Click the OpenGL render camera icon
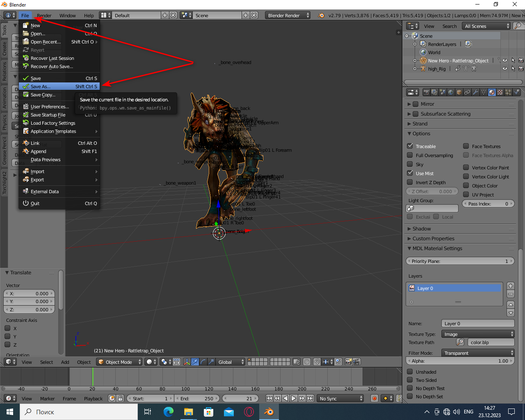Screen dimensions: 525x420 [x=348, y=362]
